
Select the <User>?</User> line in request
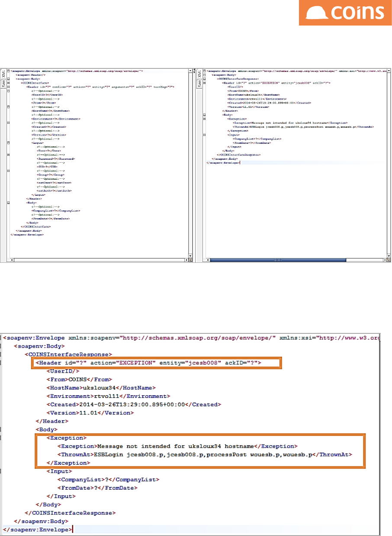tap(48, 151)
